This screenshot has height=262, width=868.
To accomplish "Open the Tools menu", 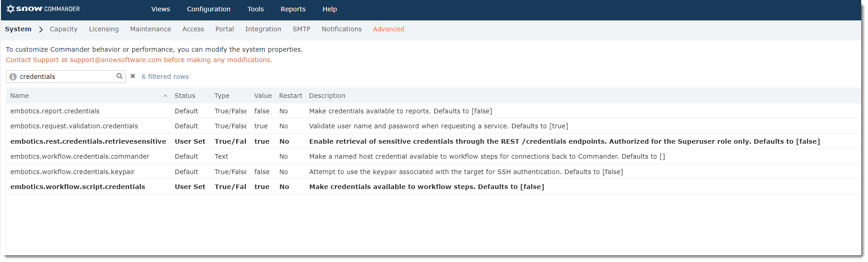I will tap(256, 9).
